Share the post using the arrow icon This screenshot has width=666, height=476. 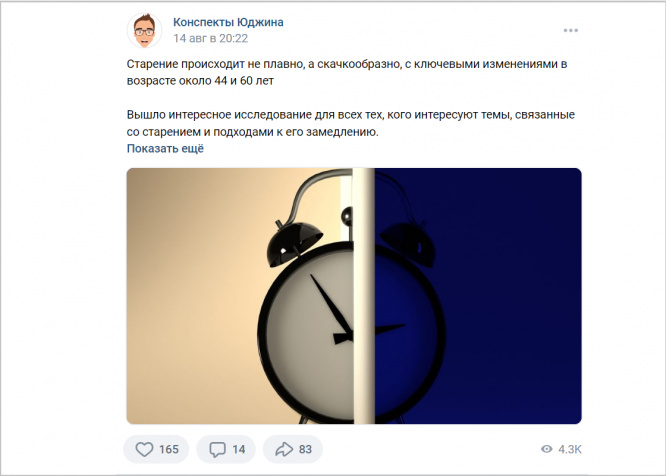coord(284,449)
